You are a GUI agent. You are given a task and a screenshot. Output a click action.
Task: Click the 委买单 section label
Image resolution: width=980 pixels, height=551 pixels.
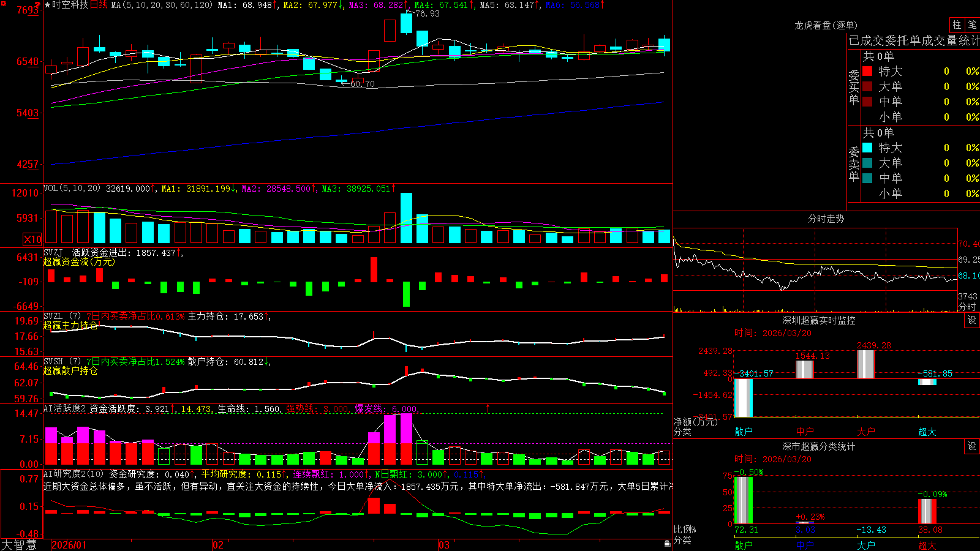click(x=854, y=87)
